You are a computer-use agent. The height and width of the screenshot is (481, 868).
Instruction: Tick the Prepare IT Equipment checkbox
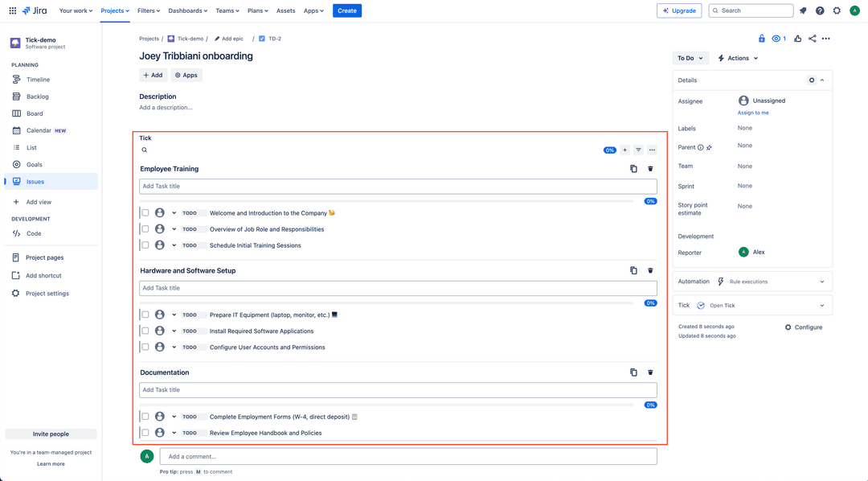(x=145, y=314)
